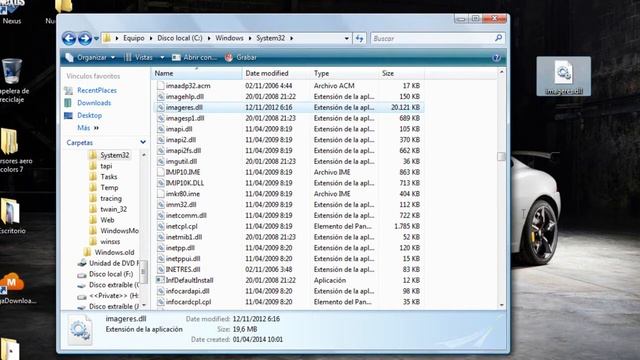Expand the Vistas dropdown arrow
Image resolution: width=640 pixels, height=360 pixels.
162,58
